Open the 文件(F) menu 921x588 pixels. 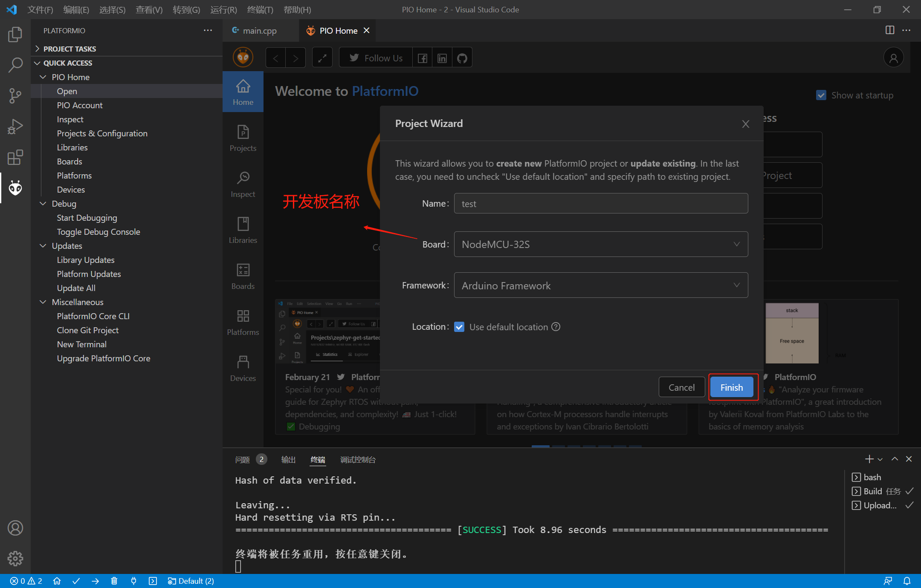pos(40,9)
